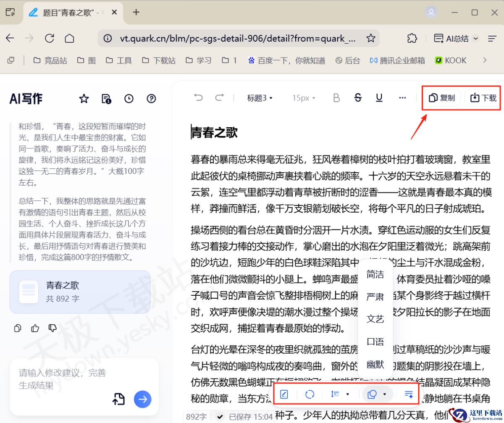504x423 pixels.
Task: Show more bookmarks with chevron arrow
Action: [485, 60]
